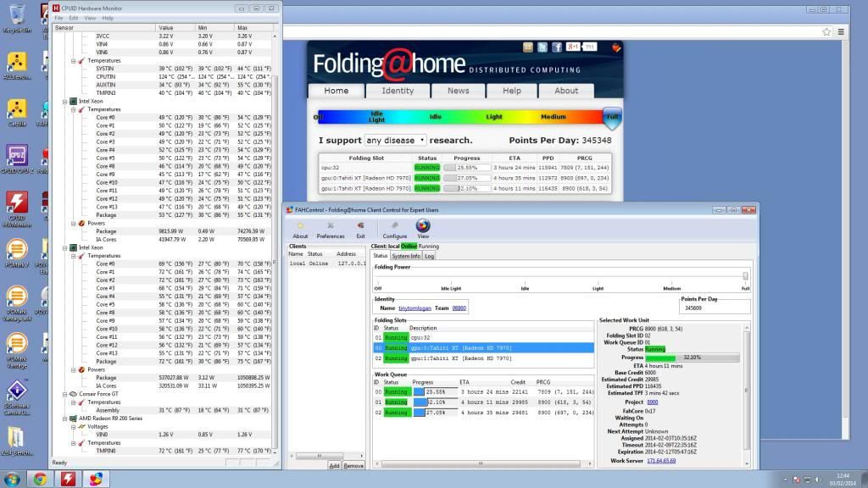Image resolution: width=868 pixels, height=488 pixels.
Task: Click the Folding Power slider thumb in FAHControl
Action: pyautogui.click(x=745, y=276)
